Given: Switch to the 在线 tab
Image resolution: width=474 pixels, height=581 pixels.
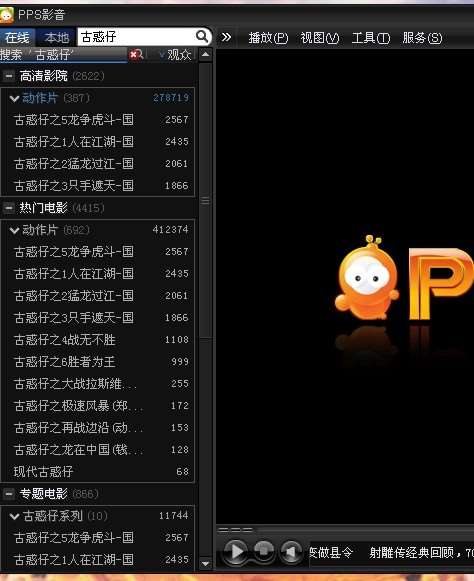Looking at the screenshot, I should (x=17, y=37).
